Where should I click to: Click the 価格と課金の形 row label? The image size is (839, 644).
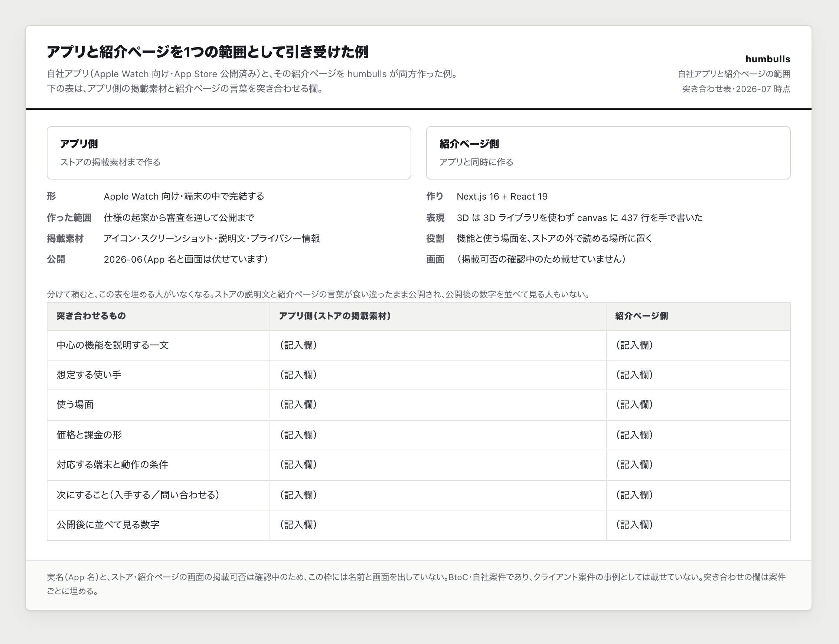(x=89, y=435)
